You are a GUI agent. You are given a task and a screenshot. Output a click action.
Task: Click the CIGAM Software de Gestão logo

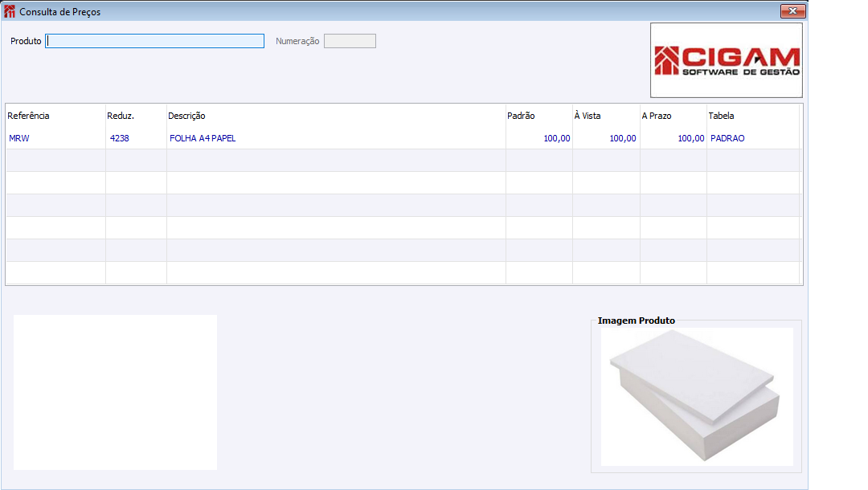tap(727, 60)
